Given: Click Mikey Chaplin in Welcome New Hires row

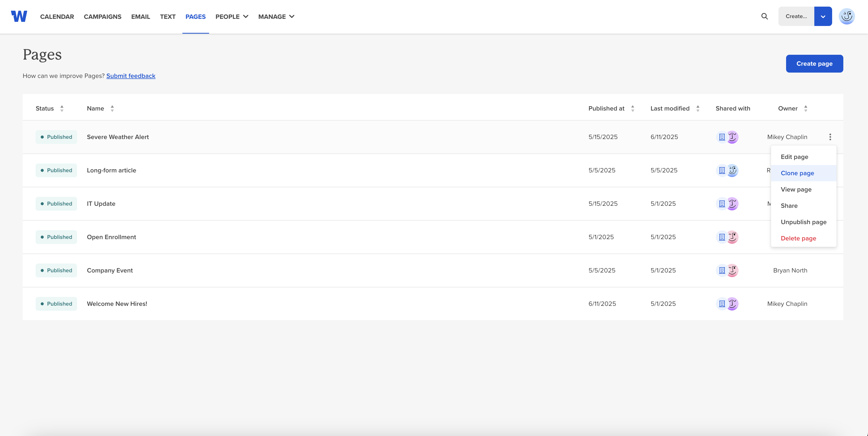Looking at the screenshot, I should [787, 304].
